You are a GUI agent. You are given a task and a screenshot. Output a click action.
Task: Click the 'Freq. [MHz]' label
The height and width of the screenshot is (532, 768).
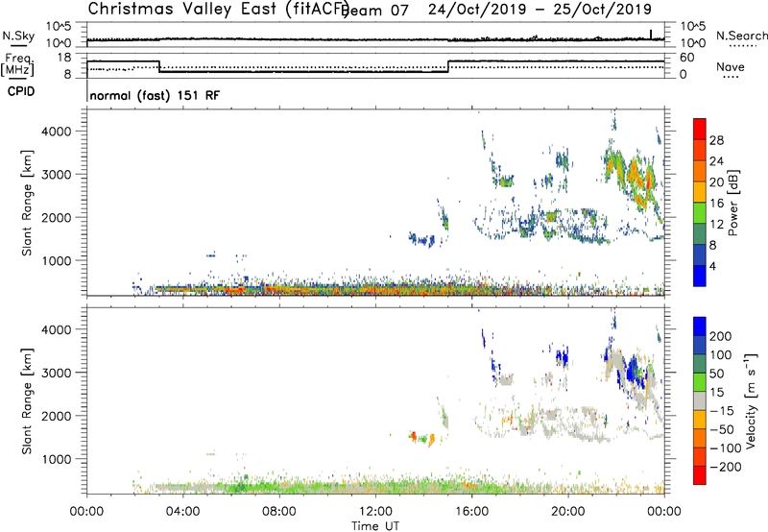tap(18, 64)
